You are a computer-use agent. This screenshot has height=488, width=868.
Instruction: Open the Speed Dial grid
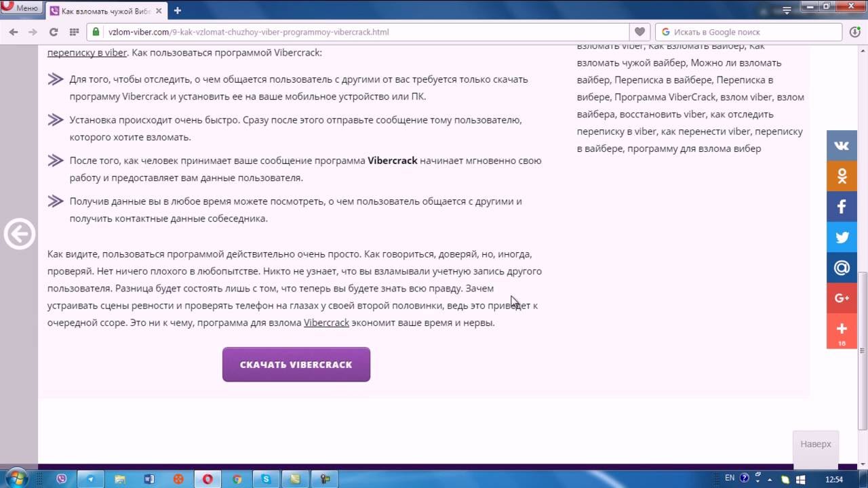pos(75,32)
